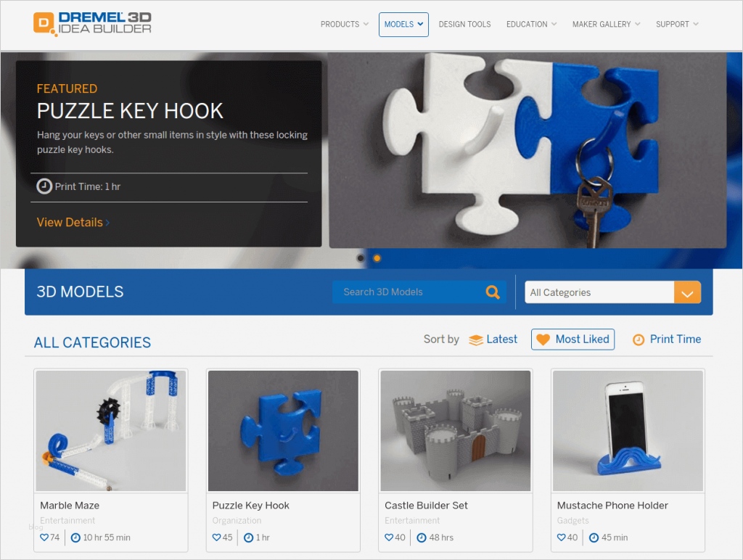This screenshot has height=560, width=743.
Task: Click the Print Time clock icon in sort options
Action: tap(639, 339)
